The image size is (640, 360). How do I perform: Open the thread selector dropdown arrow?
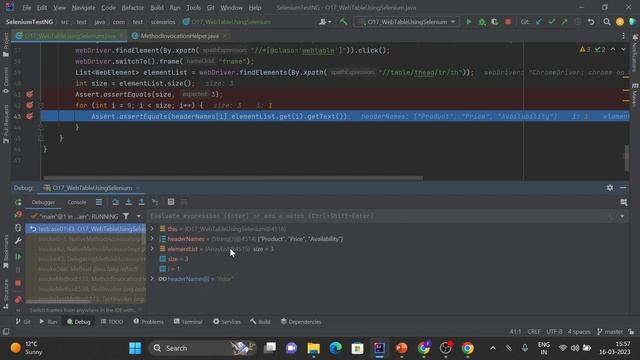(x=139, y=216)
